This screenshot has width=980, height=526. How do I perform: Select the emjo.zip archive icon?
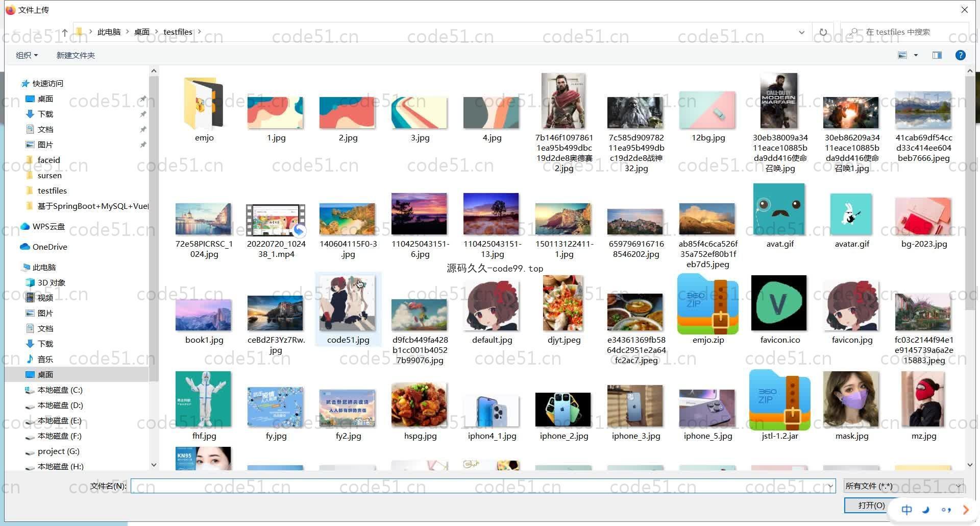pyautogui.click(x=707, y=304)
